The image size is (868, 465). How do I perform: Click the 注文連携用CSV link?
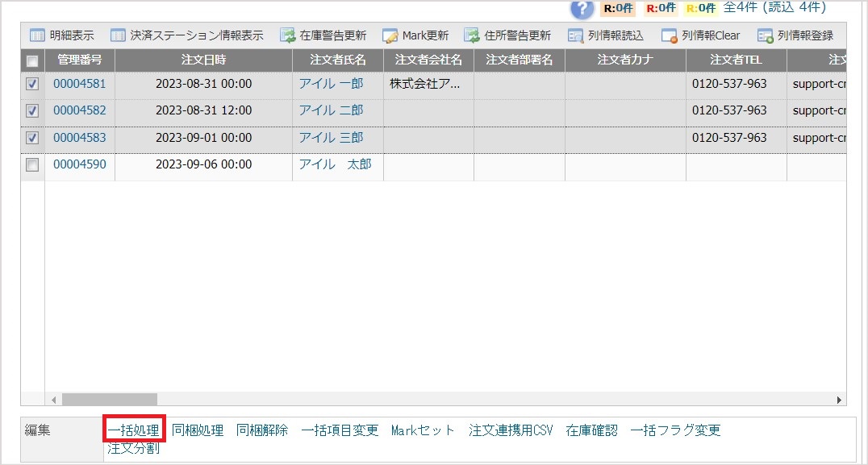coord(511,430)
